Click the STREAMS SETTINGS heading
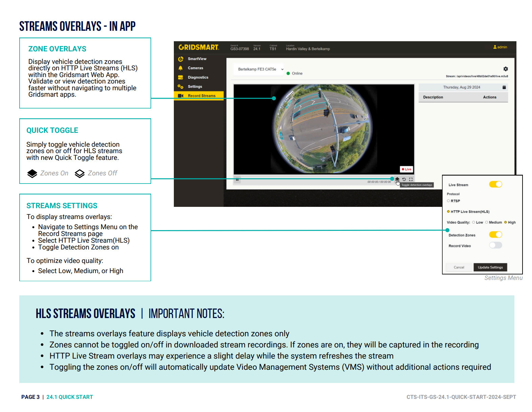Image resolution: width=532 pixels, height=412 pixels. [62, 206]
